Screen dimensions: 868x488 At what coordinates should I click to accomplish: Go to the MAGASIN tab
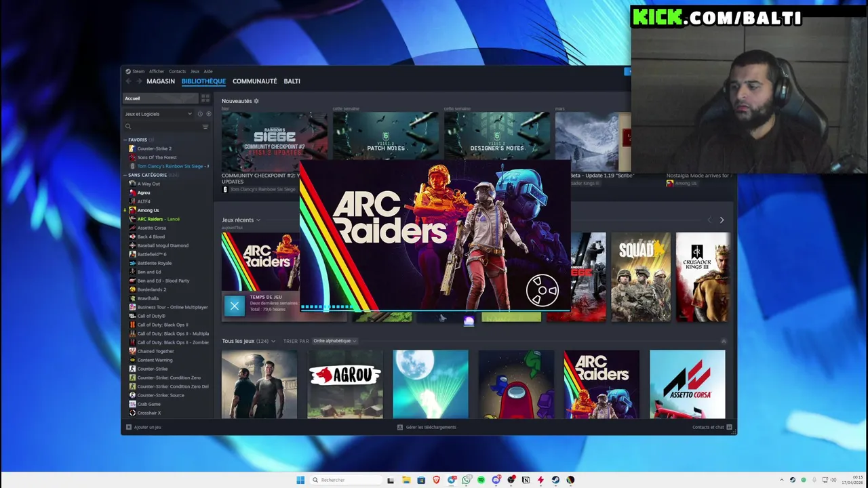[161, 81]
